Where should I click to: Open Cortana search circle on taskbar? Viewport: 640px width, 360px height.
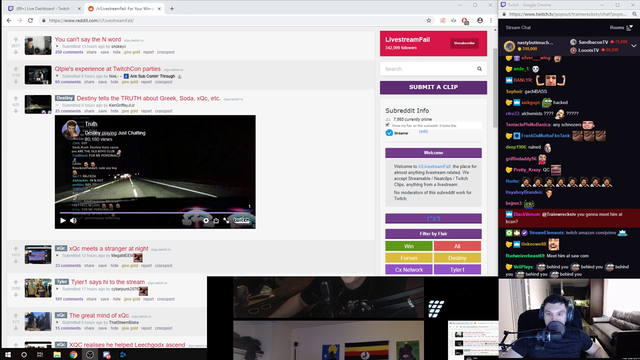tap(24, 354)
